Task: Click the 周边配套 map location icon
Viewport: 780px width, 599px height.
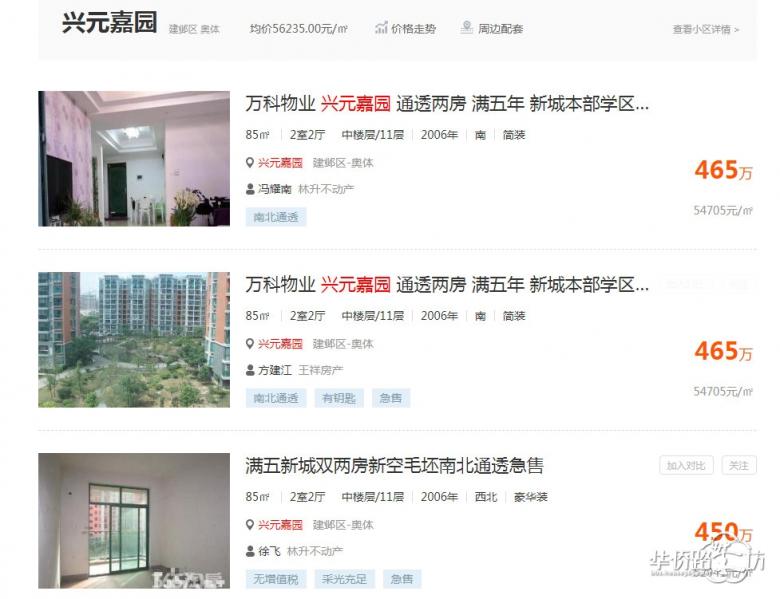Action: [x=466, y=27]
